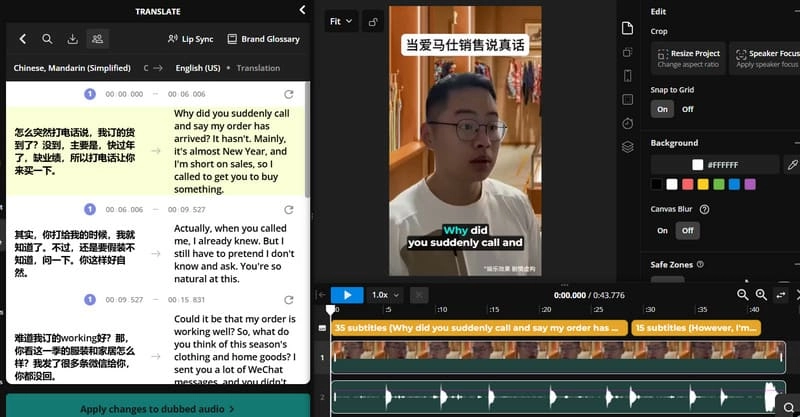Open the speakers icon in Translate toolbar
The width and height of the screenshot is (800, 417).
(97, 39)
